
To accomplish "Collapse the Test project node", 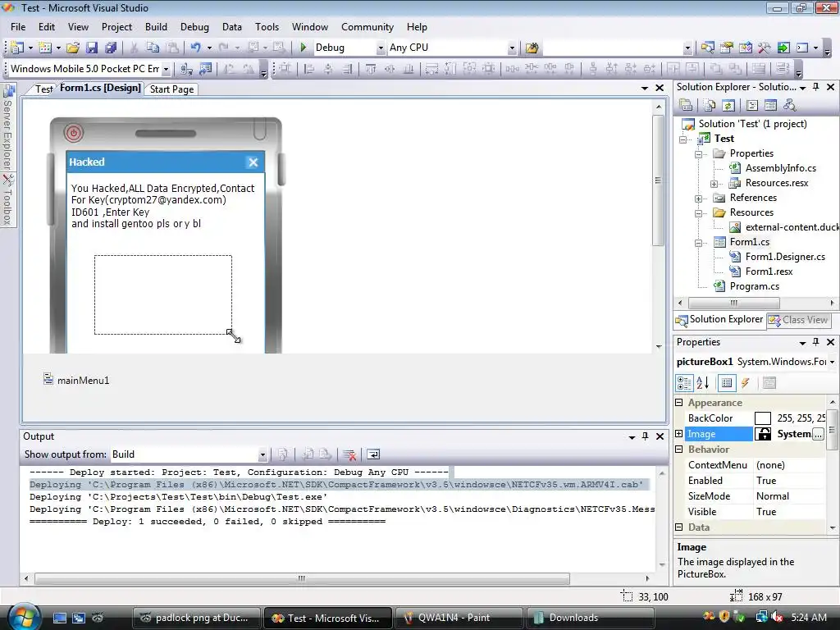I will 683,139.
